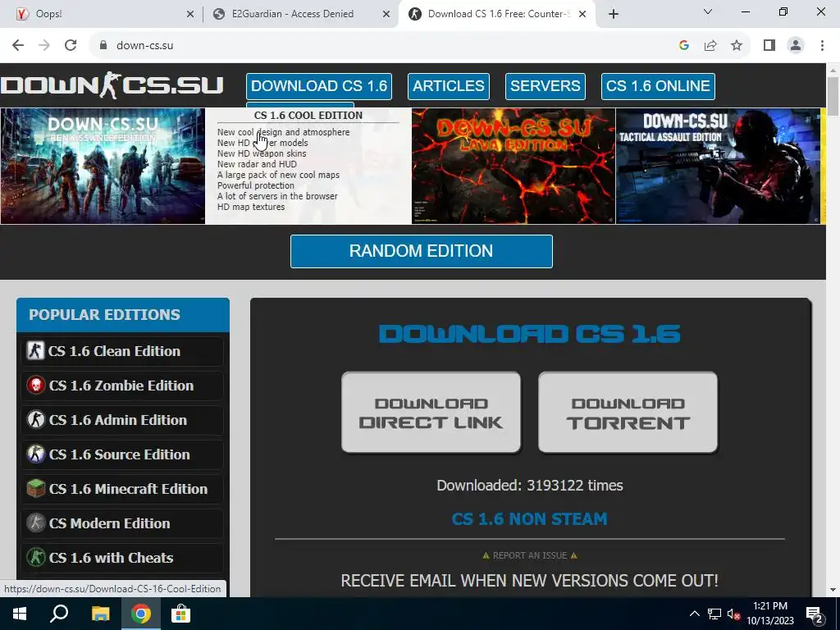Screen dimensions: 840x630
Task: Open CS 1.6 Zombie Edition link
Action: (x=123, y=386)
